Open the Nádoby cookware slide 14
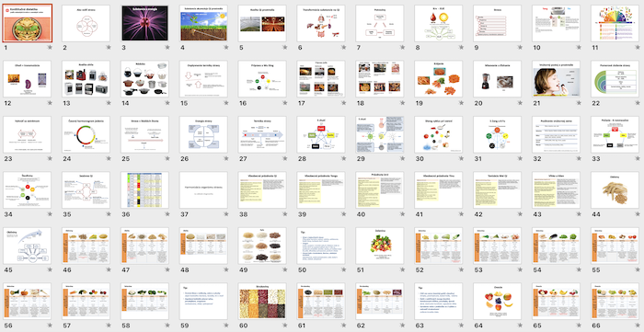Screen dimensions: 644x332 click(x=144, y=79)
